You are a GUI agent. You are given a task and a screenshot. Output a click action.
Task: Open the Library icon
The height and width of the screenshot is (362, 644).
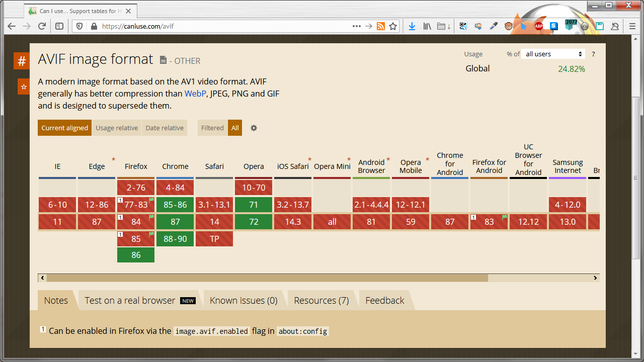(427, 26)
